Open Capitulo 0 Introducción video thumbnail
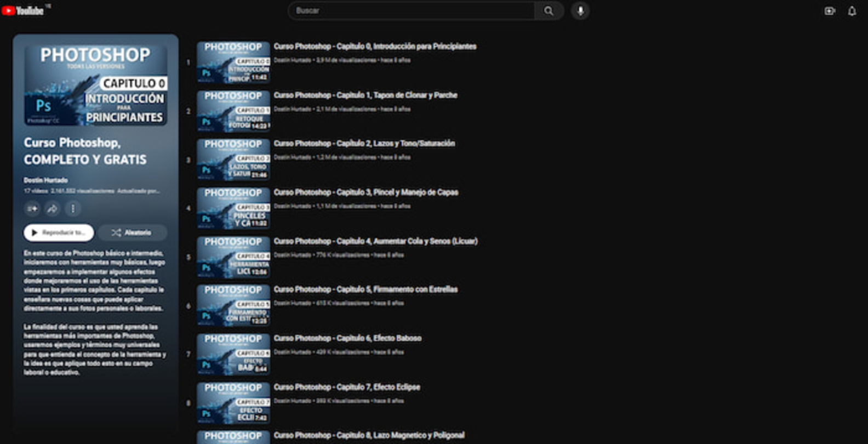Screen dimensions: 868x444 (233, 62)
